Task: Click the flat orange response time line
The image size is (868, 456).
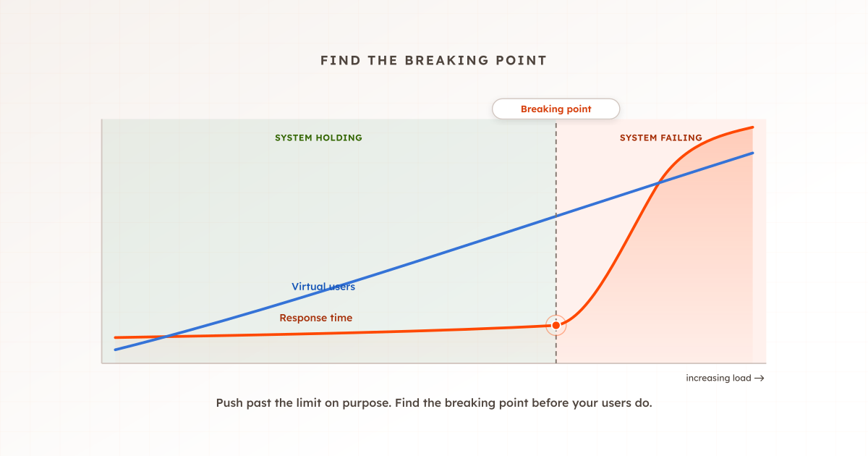Action: point(333,333)
